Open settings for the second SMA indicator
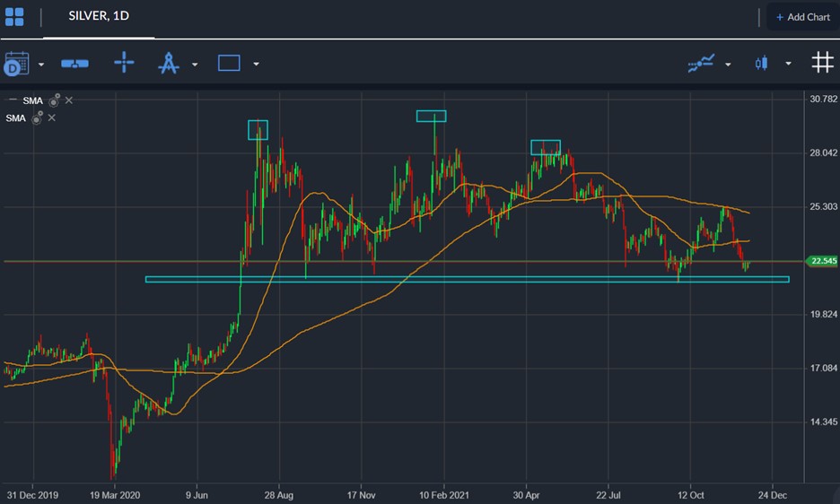The width and height of the screenshot is (840, 504). 37,117
